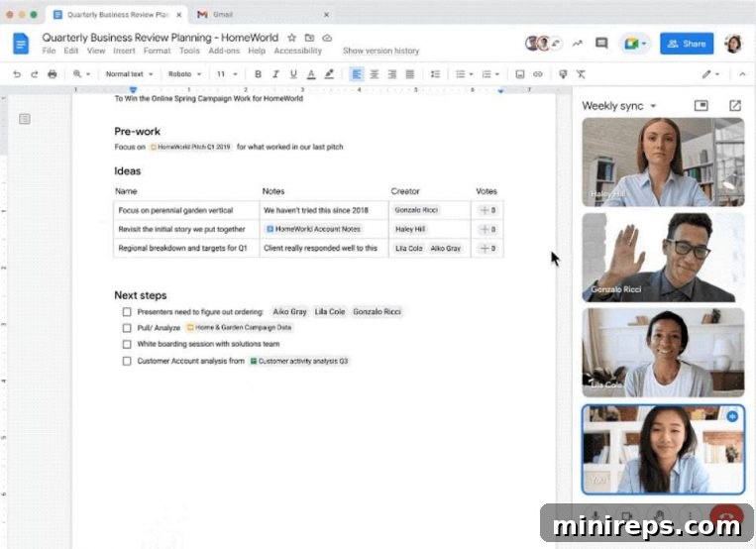
Task: Vote for 'Revisit the initial story' idea
Action: pos(487,229)
